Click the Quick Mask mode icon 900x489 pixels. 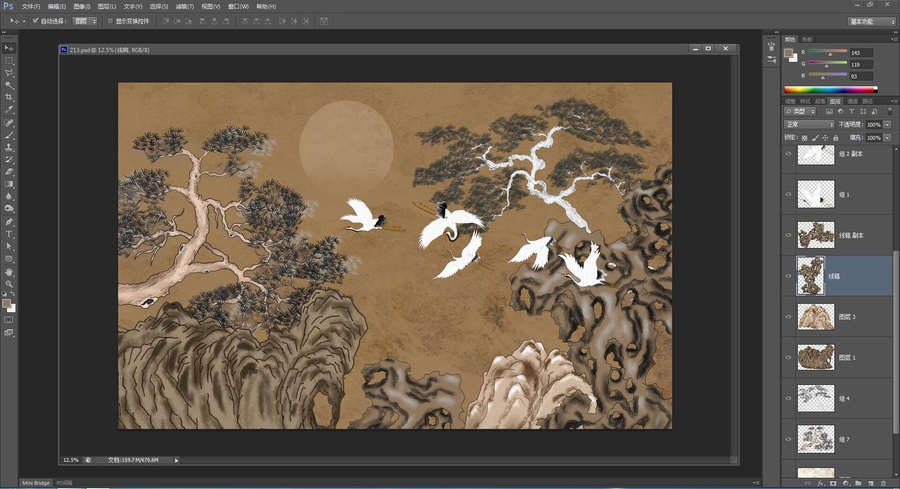(9, 320)
